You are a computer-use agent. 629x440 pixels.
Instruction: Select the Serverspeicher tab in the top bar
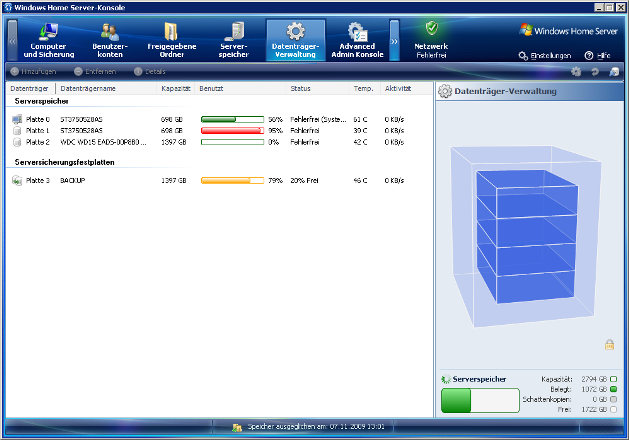pos(233,40)
